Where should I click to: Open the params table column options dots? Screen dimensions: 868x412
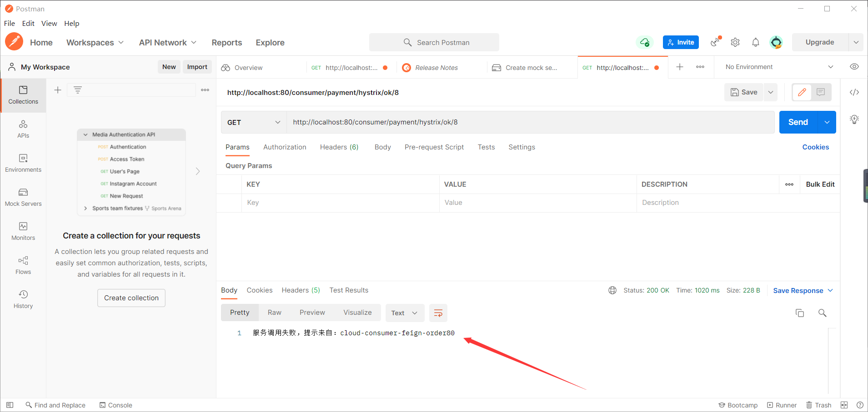click(x=789, y=184)
